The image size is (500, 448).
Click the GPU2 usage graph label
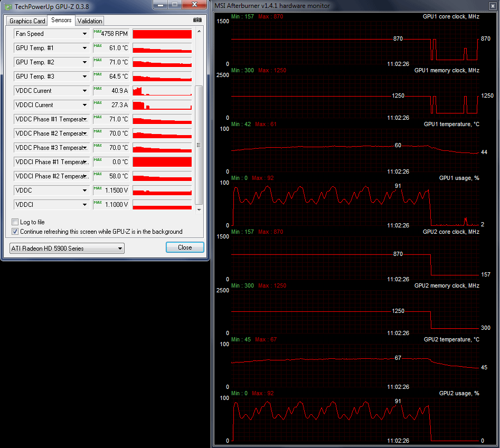pos(459,394)
